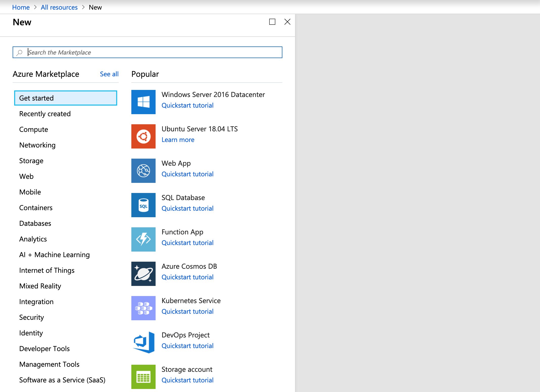Screen dimensions: 540x392
Task: Select the Kubernetes Service icon
Action: pos(143,308)
